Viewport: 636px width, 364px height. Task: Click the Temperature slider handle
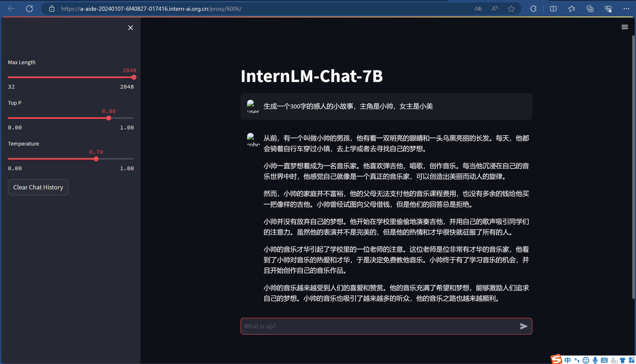click(96, 159)
